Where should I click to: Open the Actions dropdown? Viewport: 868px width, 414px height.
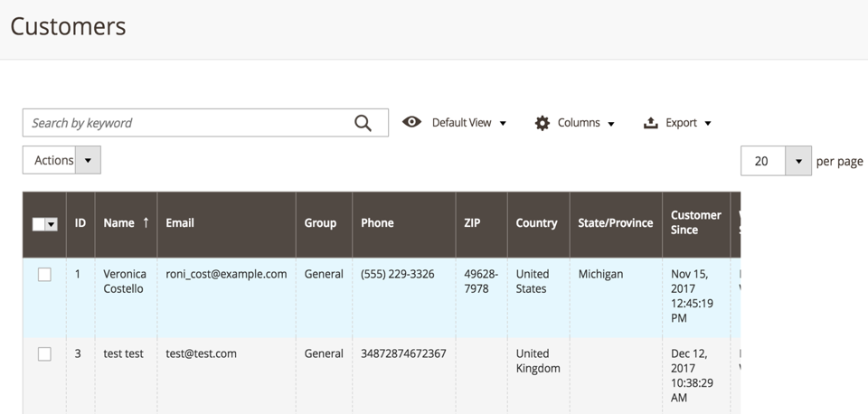(x=61, y=160)
